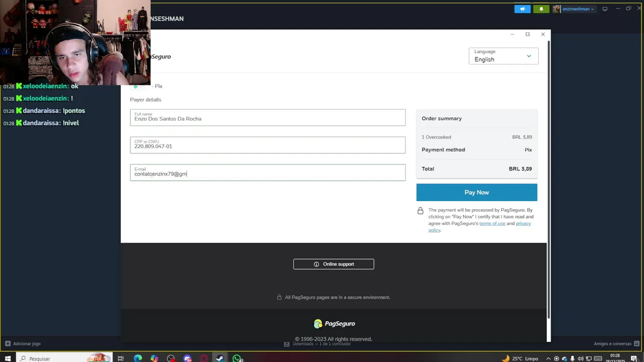
Task: Open Microsoft Edge from taskbar
Action: point(137,358)
